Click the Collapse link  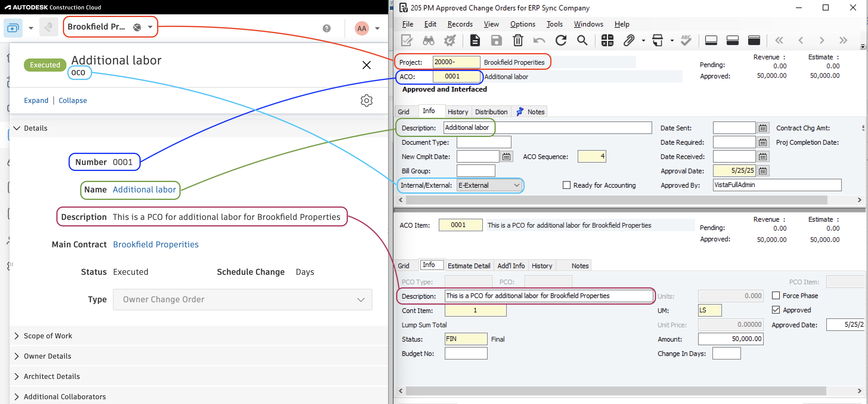(73, 101)
